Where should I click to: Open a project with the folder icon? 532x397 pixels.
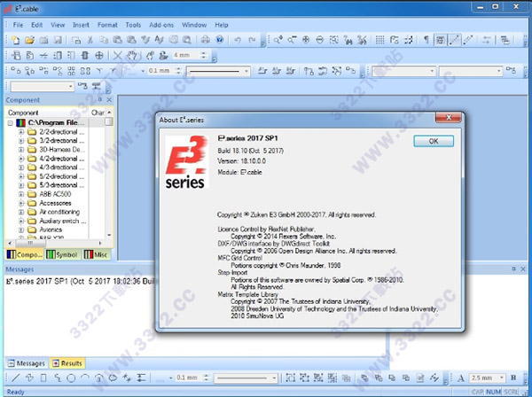point(29,40)
